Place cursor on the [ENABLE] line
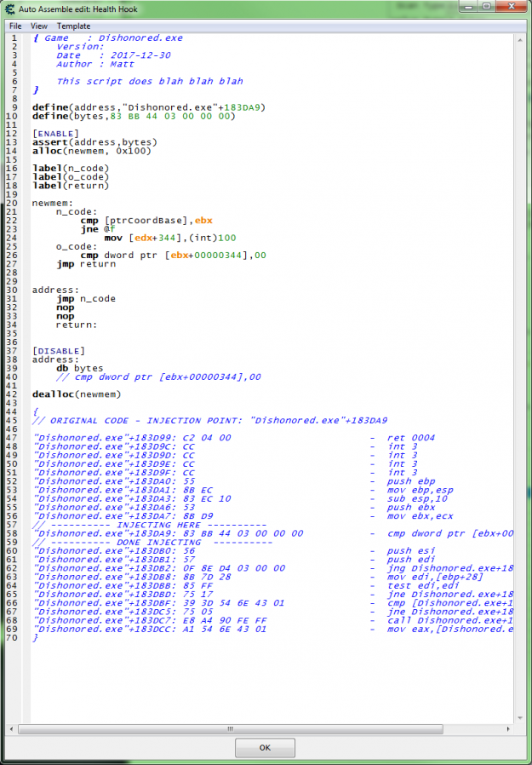This screenshot has height=765, width=532. pos(55,134)
